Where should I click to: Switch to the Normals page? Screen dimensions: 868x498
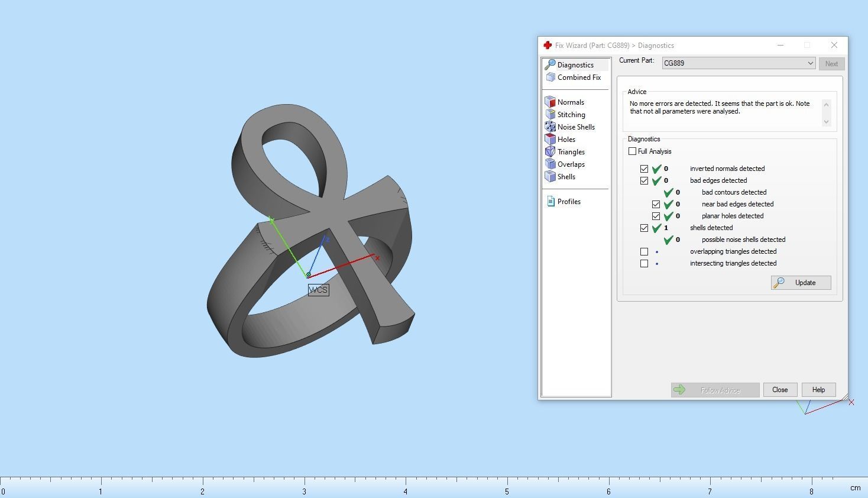coord(571,102)
